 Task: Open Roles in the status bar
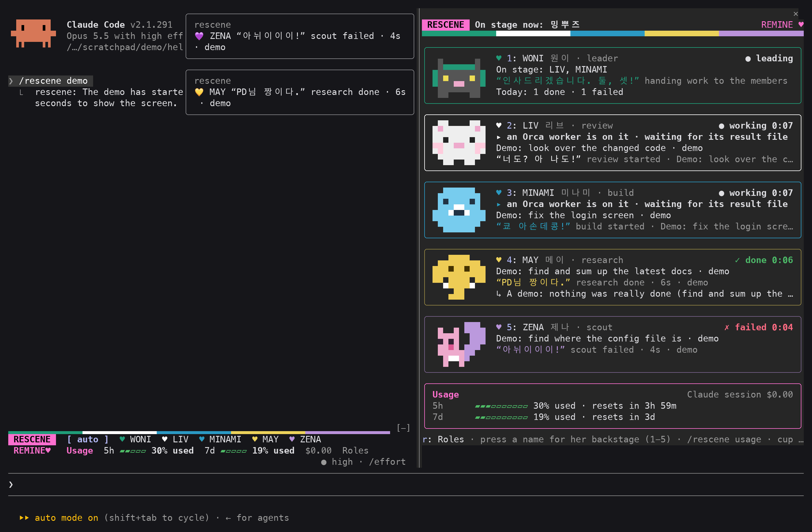tap(355, 450)
